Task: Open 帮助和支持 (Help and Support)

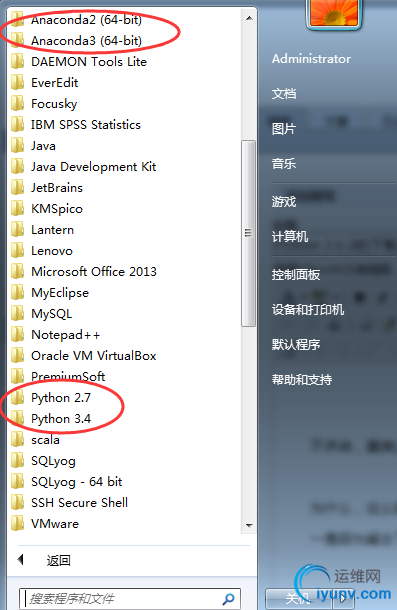Action: pos(302,379)
